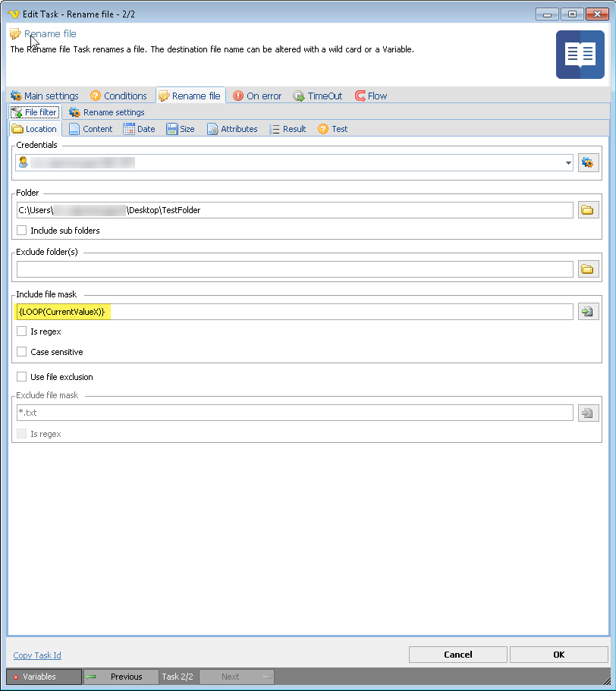Enable Case sensitive option
The height and width of the screenshot is (691, 616).
(x=22, y=352)
